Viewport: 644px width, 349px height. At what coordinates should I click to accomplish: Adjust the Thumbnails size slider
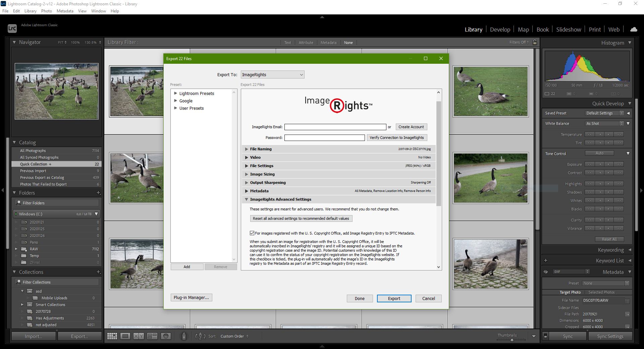tap(512, 340)
